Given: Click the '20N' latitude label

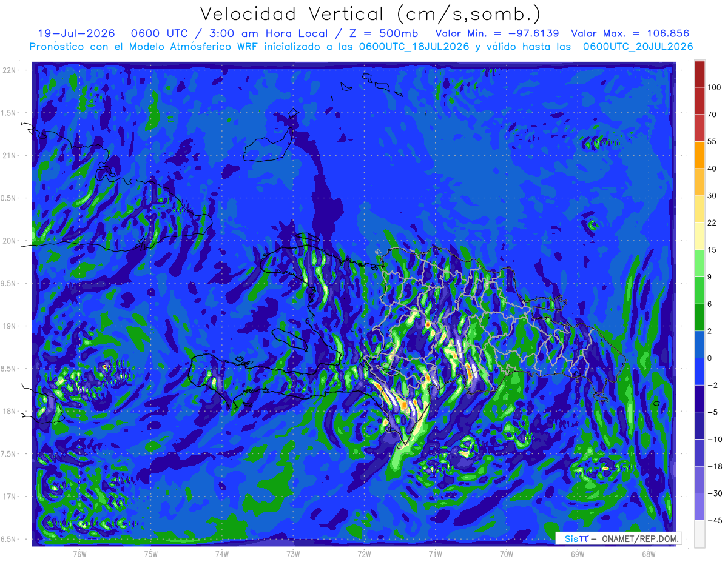Looking at the screenshot, I should [10, 241].
